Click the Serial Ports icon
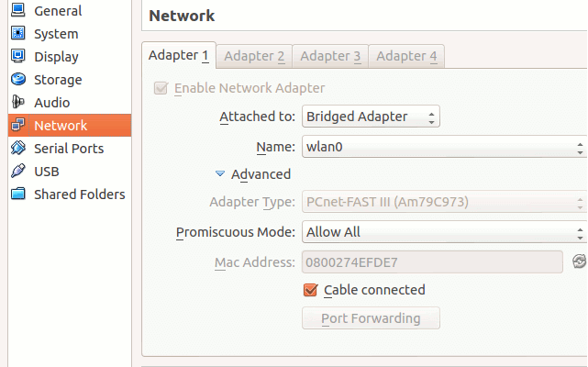This screenshot has width=588, height=367. tap(18, 149)
